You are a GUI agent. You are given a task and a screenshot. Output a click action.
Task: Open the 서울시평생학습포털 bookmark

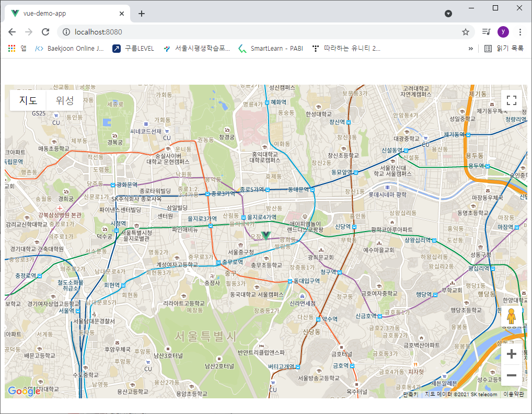(x=197, y=49)
